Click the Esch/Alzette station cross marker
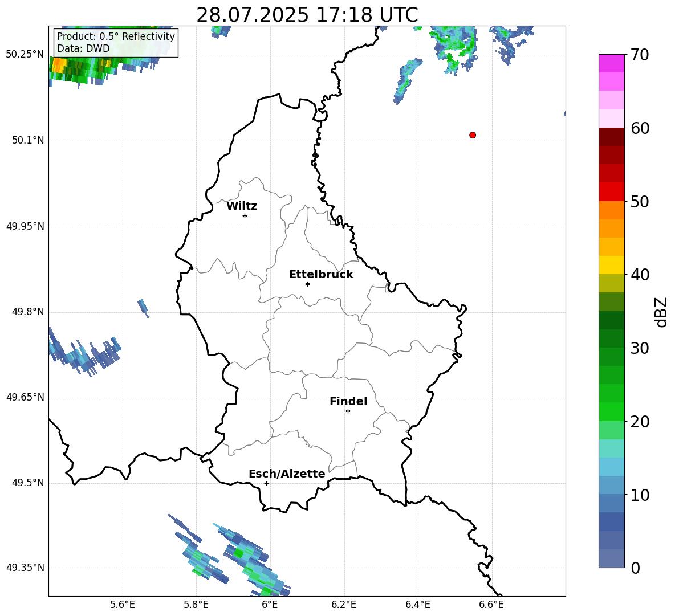This screenshot has height=616, width=675. pyautogui.click(x=266, y=483)
